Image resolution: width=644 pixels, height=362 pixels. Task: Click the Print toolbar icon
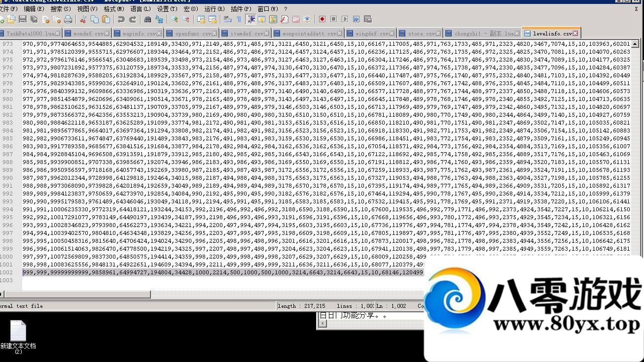pyautogui.click(x=69, y=19)
